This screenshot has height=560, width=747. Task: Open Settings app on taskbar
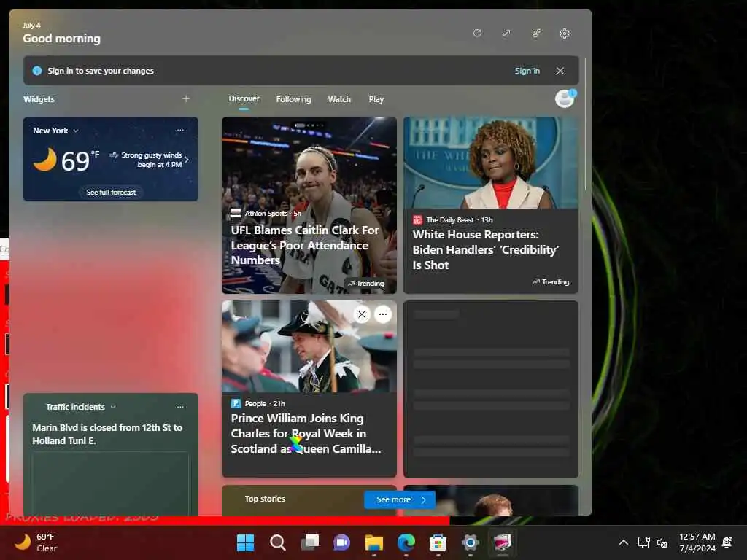pos(471,542)
